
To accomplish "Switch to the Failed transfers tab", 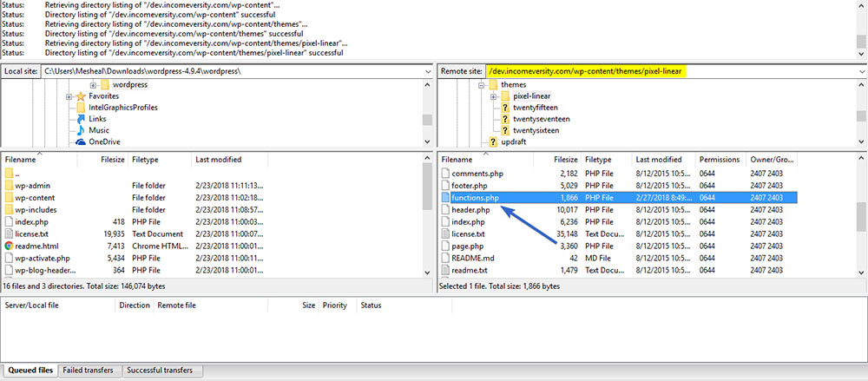I will 88,371.
